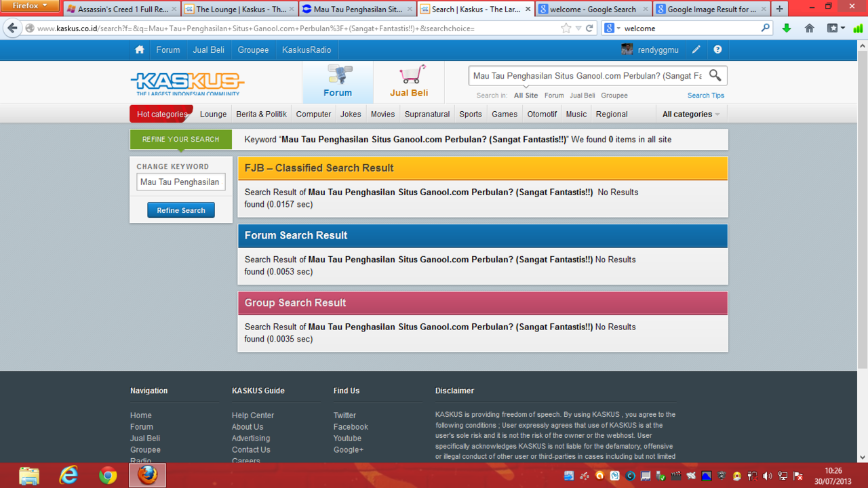Open the Advertising footer link
868x488 pixels.
coord(251,439)
